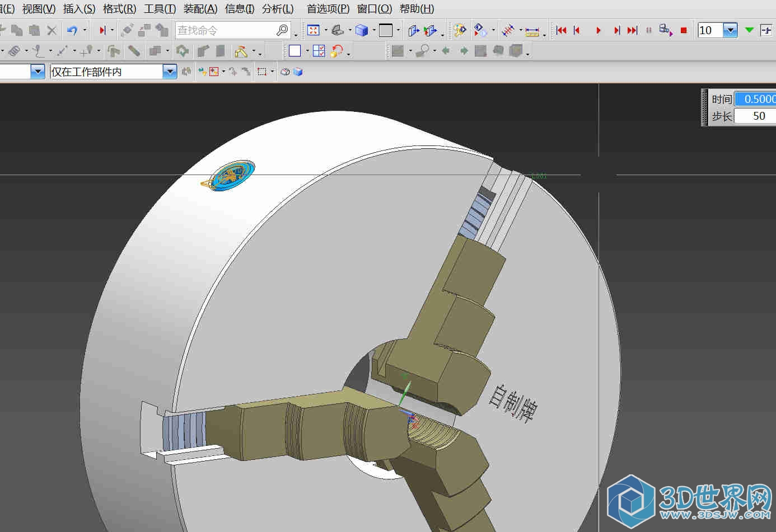Expand the fit view dropdown arrow
Image resolution: width=776 pixels, height=532 pixels.
pos(326,30)
